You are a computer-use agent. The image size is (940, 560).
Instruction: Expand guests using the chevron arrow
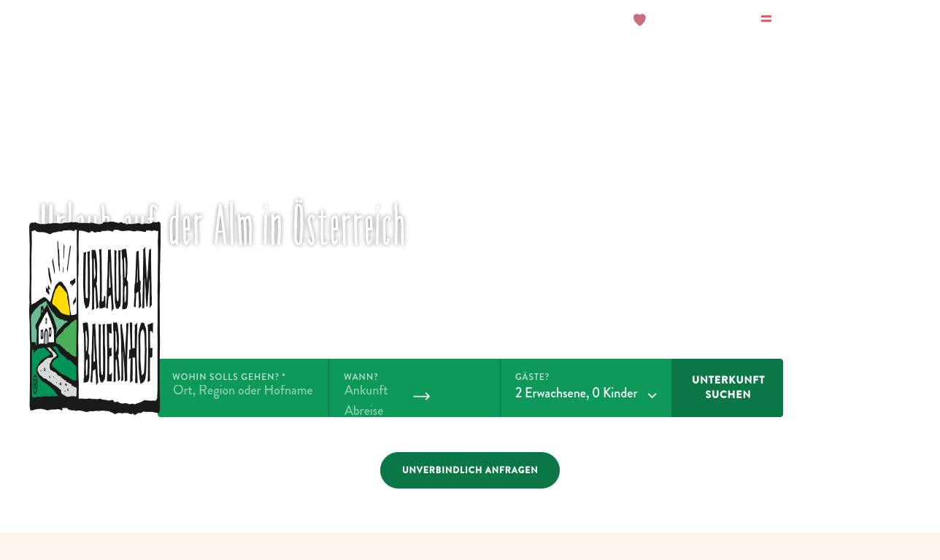[652, 395]
